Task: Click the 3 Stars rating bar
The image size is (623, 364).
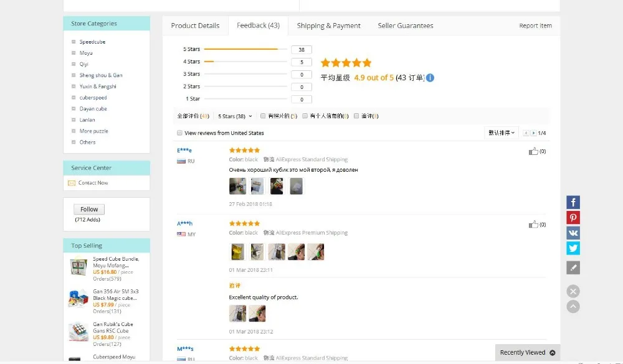Action: point(245,74)
